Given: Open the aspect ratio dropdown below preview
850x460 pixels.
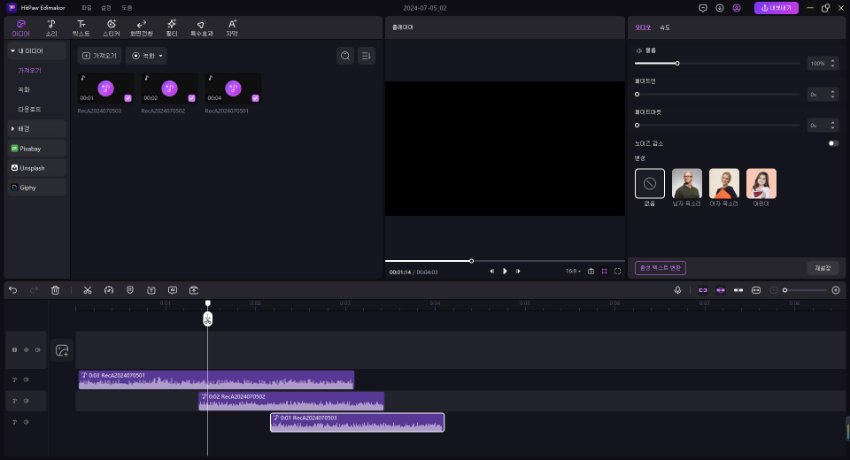Looking at the screenshot, I should (572, 271).
